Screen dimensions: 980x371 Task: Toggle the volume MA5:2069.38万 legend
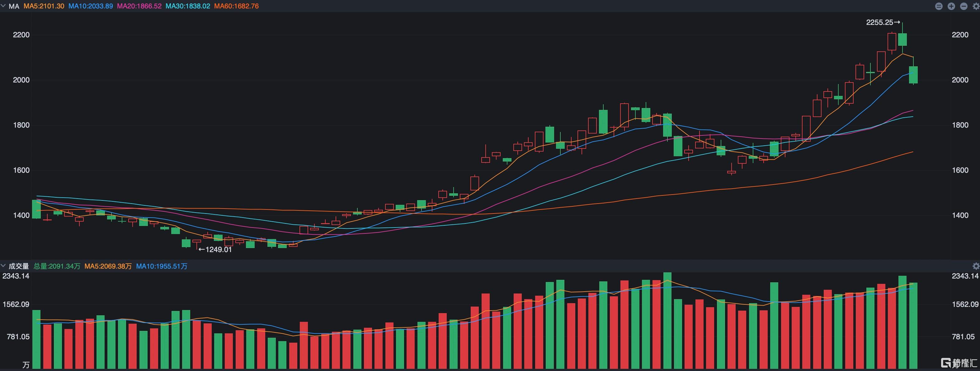(x=108, y=266)
